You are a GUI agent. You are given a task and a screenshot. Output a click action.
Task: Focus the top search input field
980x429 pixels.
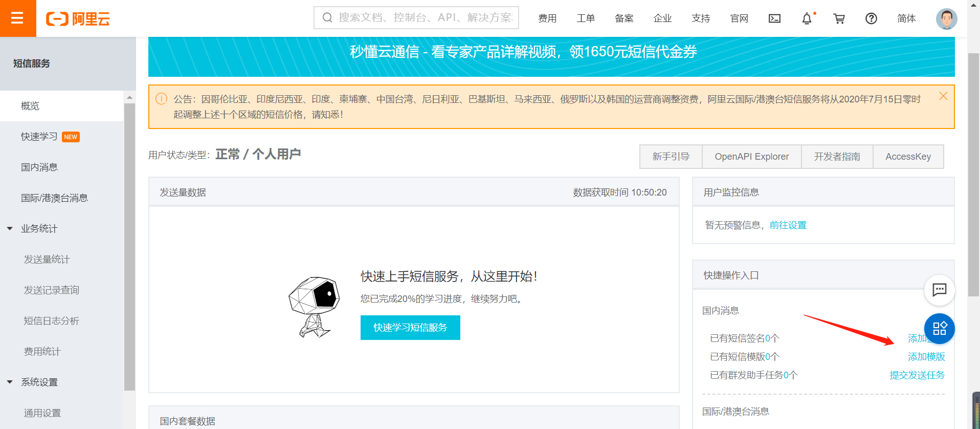tap(416, 18)
